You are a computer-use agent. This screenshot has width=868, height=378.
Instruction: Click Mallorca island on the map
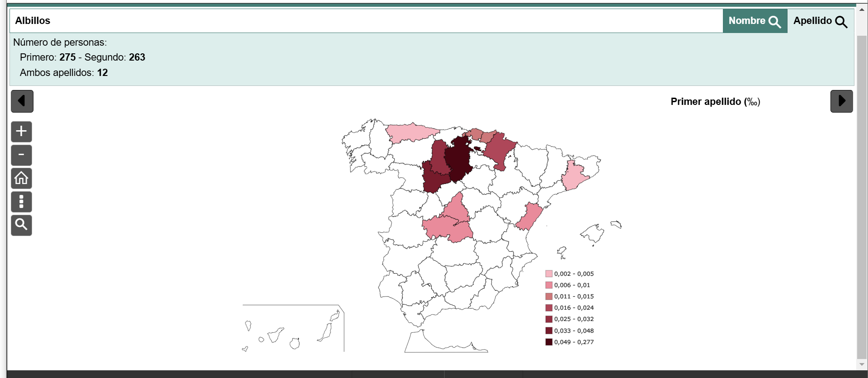[592, 234]
